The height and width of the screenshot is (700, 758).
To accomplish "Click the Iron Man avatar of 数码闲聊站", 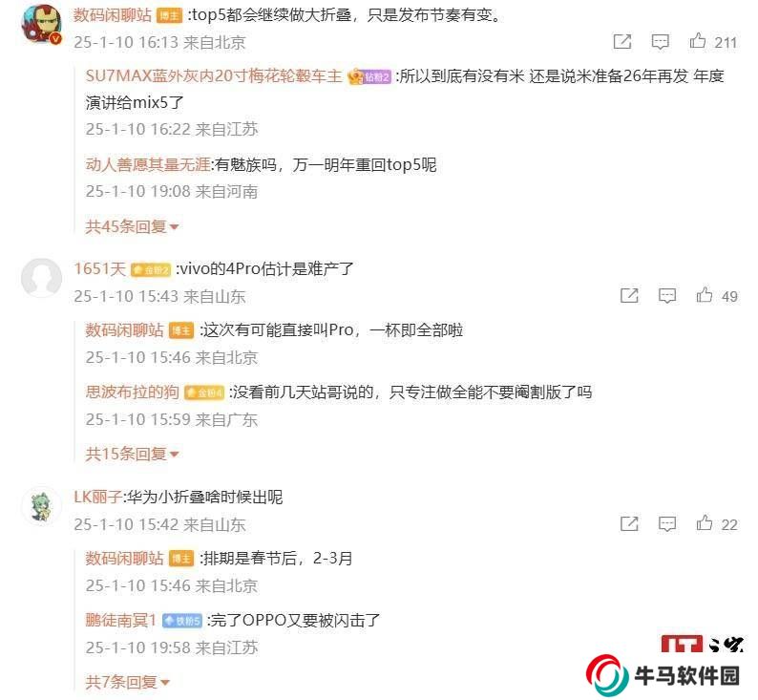I will click(42, 25).
